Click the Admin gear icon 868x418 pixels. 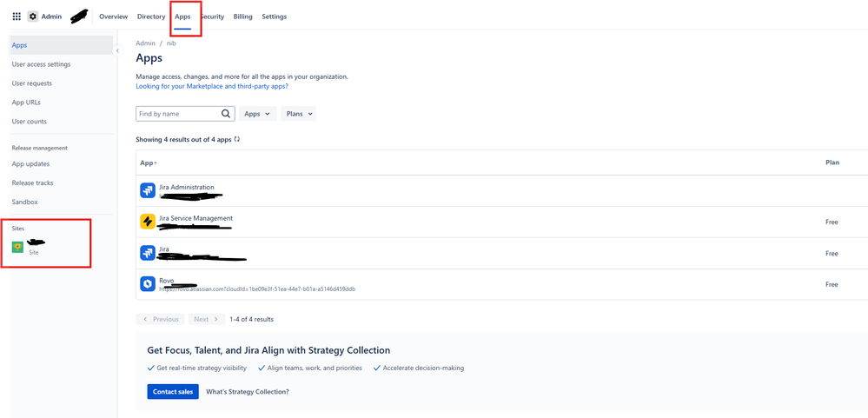(33, 17)
